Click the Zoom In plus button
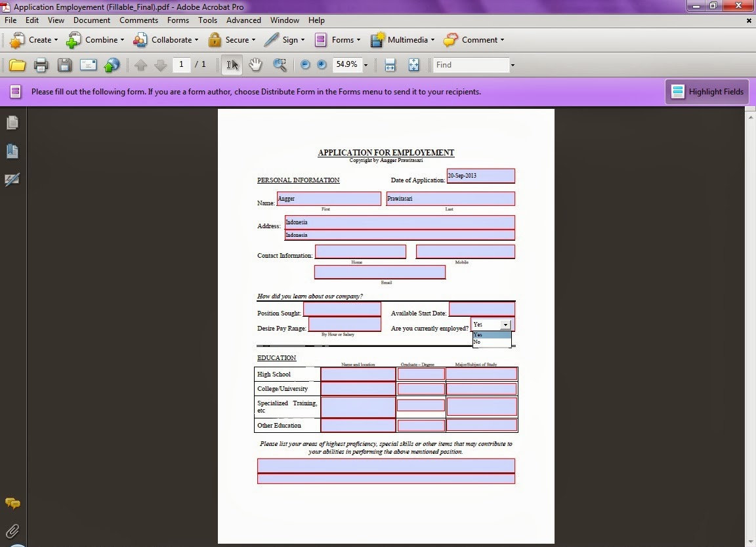Screen dimensions: 756x547 tap(322, 64)
